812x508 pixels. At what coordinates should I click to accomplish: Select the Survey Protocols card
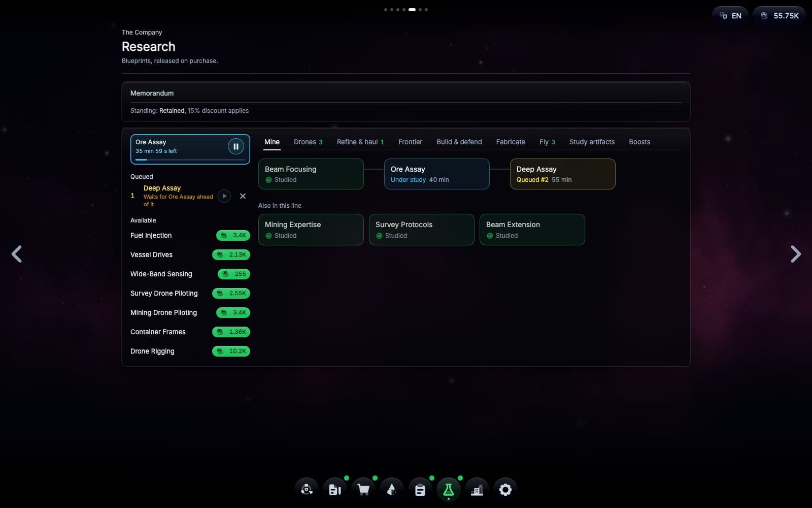pos(422,230)
